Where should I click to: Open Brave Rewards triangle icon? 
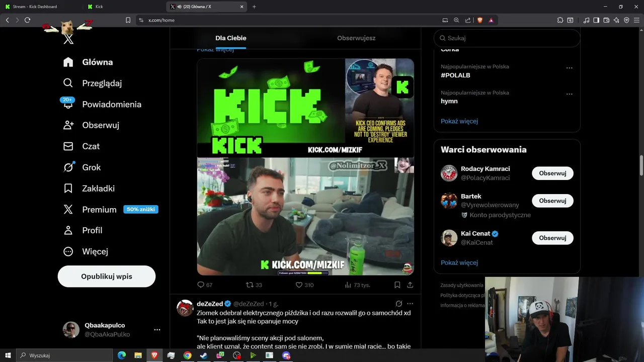[x=491, y=20]
